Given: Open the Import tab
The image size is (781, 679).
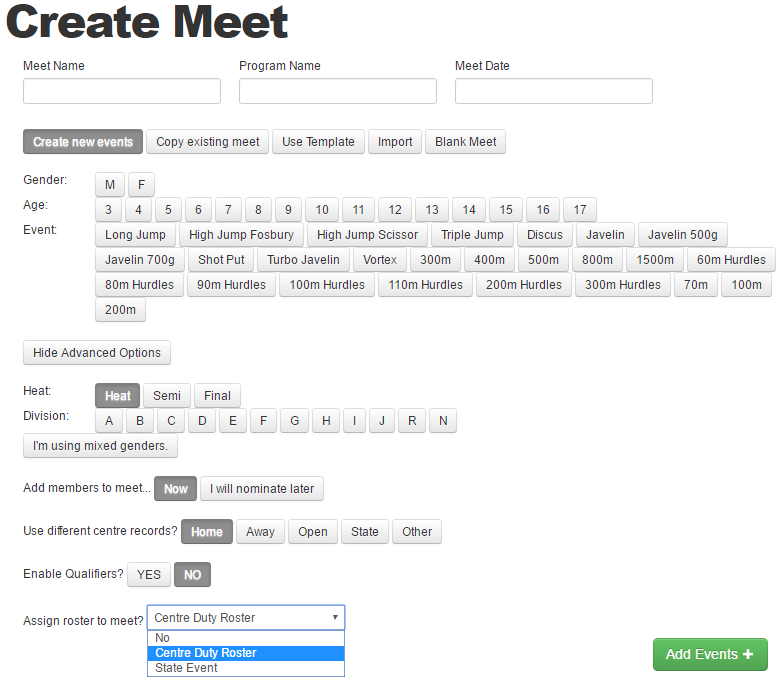Looking at the screenshot, I should tap(395, 142).
